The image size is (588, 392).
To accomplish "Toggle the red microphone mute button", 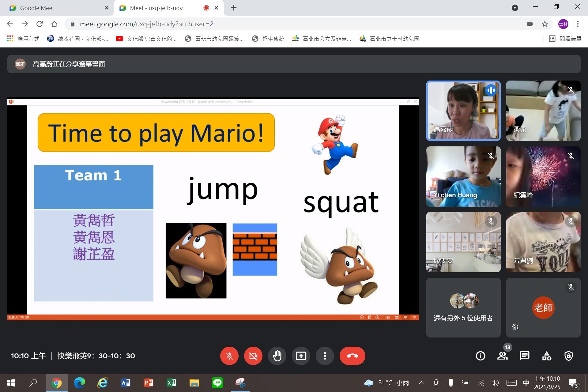I will click(229, 356).
